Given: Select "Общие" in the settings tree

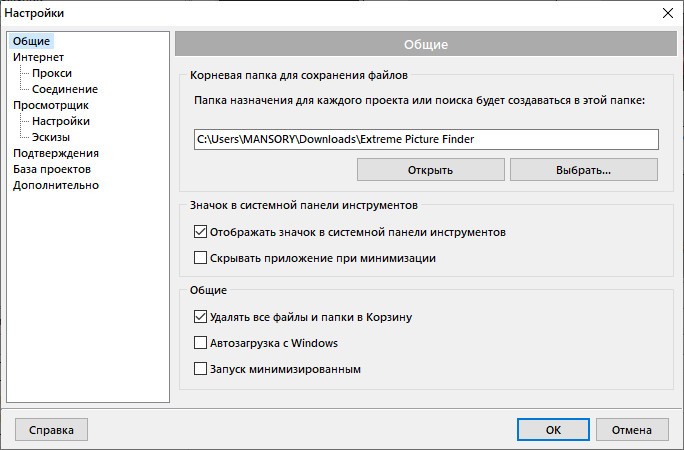Looking at the screenshot, I should [32, 41].
